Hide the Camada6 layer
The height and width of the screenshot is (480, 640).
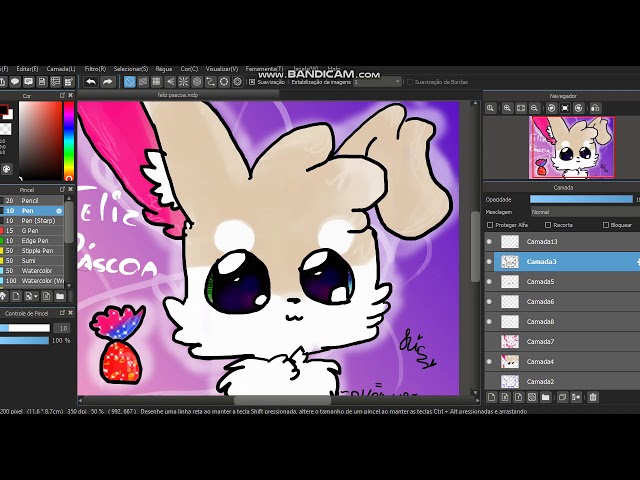point(489,302)
